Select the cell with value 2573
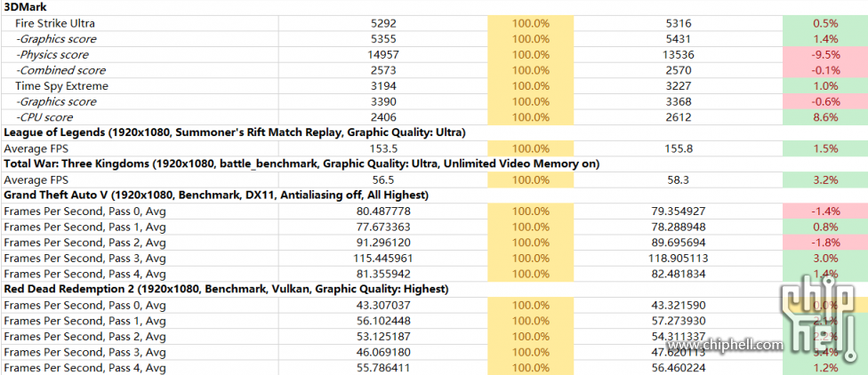This screenshot has width=868, height=375. click(383, 70)
